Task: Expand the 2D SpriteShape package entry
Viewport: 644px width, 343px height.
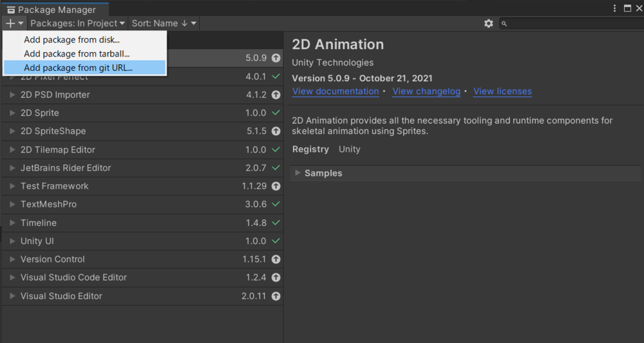Action: point(12,131)
